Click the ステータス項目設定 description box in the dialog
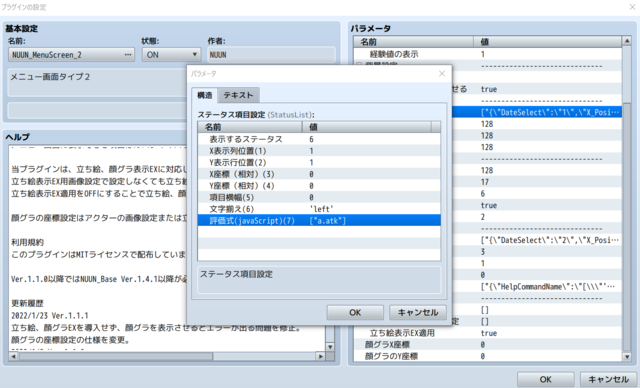Screen dimensions: 640x388 319,279
